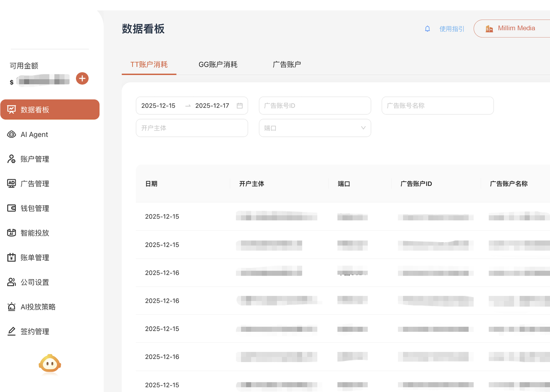Click the 端口 dropdown chevron arrow
The height and width of the screenshot is (392, 550).
click(x=363, y=128)
